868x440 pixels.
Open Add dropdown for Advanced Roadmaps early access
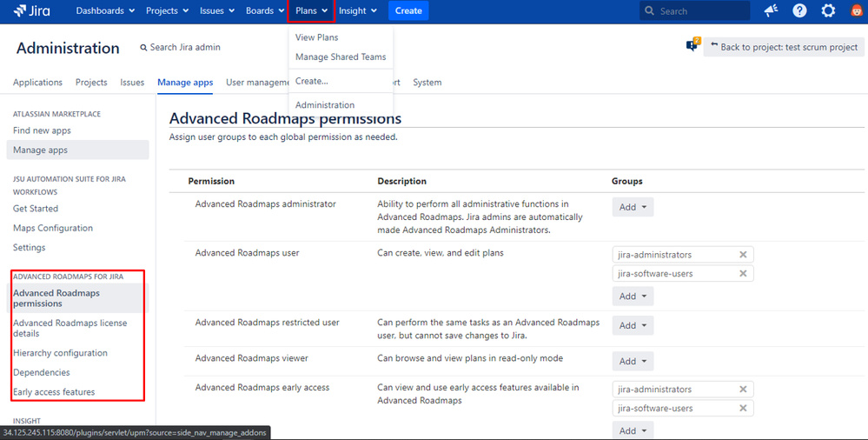tap(633, 430)
